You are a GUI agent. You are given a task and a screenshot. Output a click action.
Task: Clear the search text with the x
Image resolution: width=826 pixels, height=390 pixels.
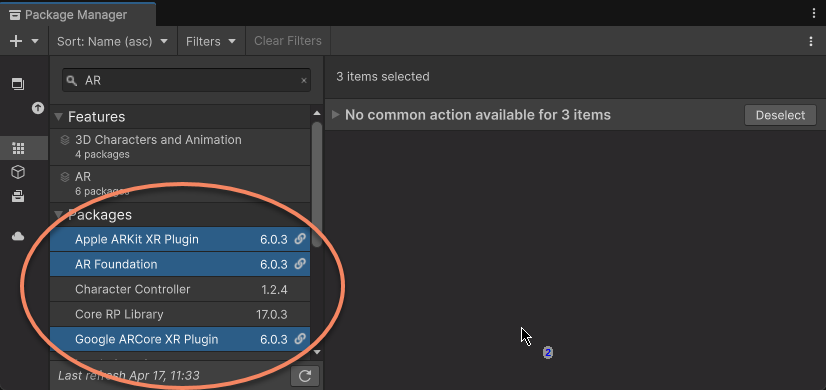pyautogui.click(x=303, y=81)
